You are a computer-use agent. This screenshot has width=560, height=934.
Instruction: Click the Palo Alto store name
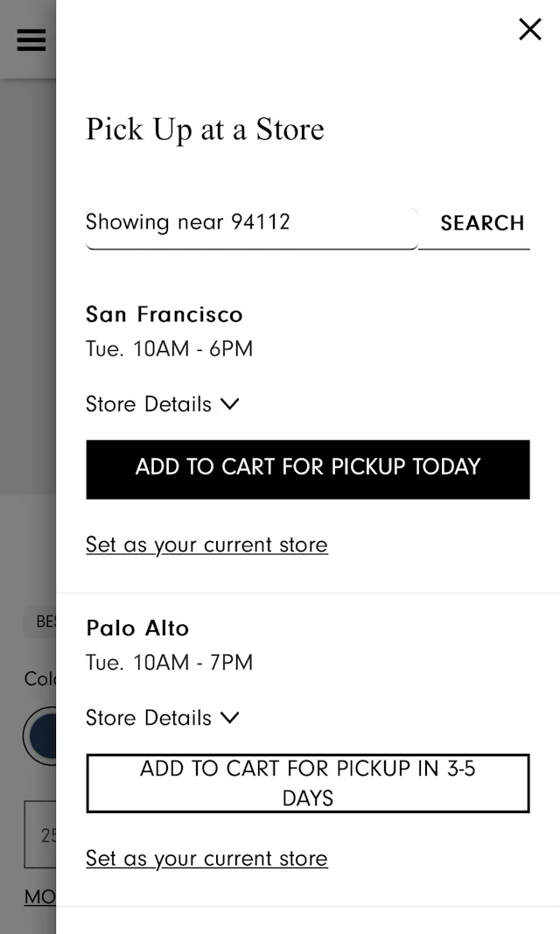pos(137,628)
